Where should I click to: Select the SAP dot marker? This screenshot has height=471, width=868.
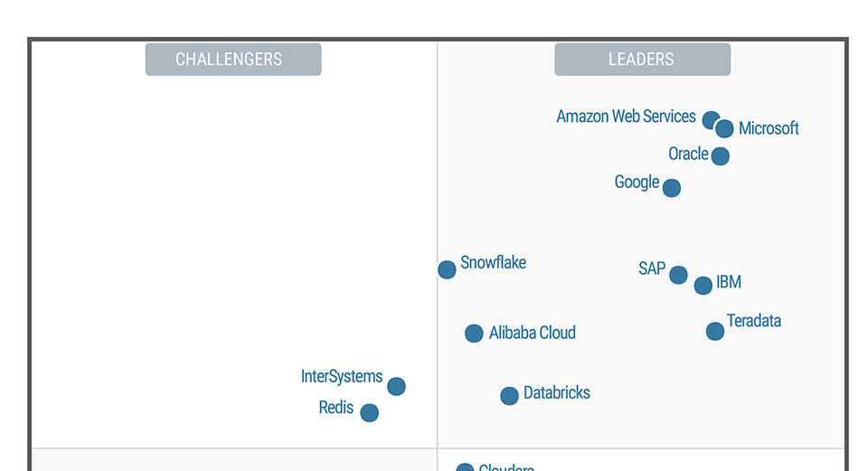tap(678, 275)
